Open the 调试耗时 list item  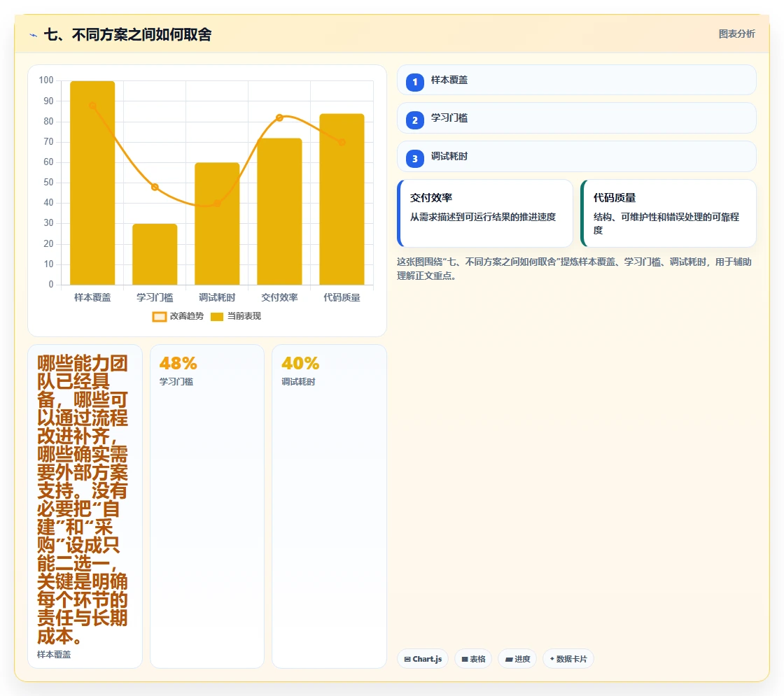(577, 157)
